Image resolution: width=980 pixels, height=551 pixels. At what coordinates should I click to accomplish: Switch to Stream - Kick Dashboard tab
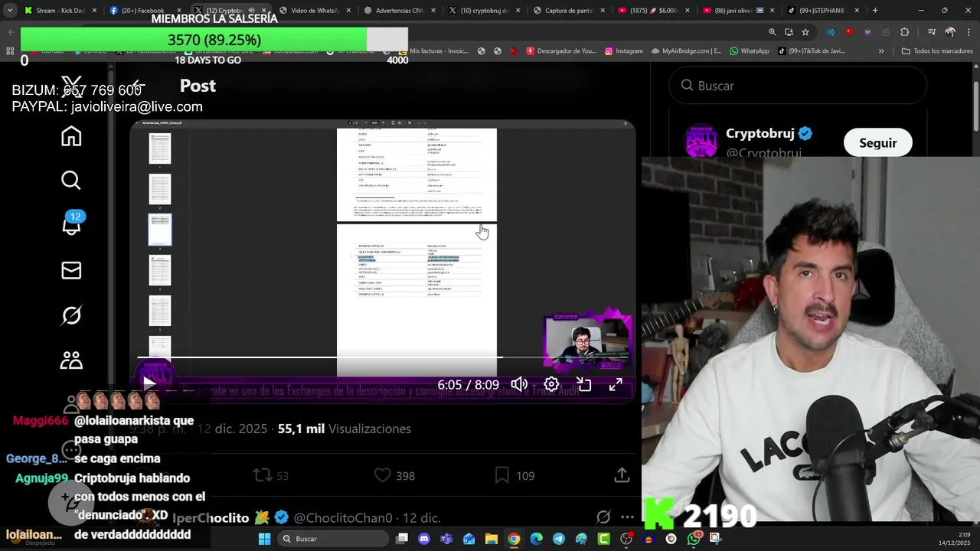pos(61,11)
